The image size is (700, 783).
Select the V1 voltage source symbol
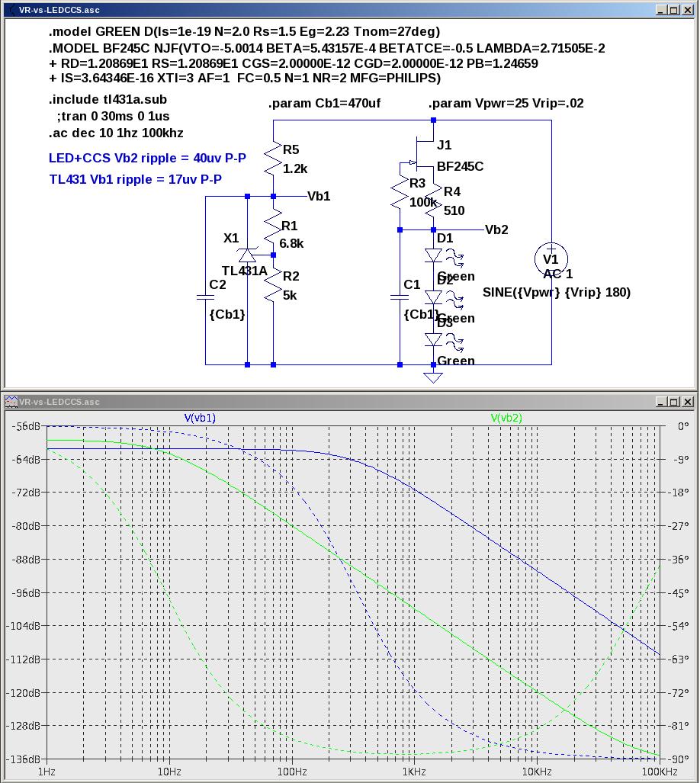tap(551, 258)
